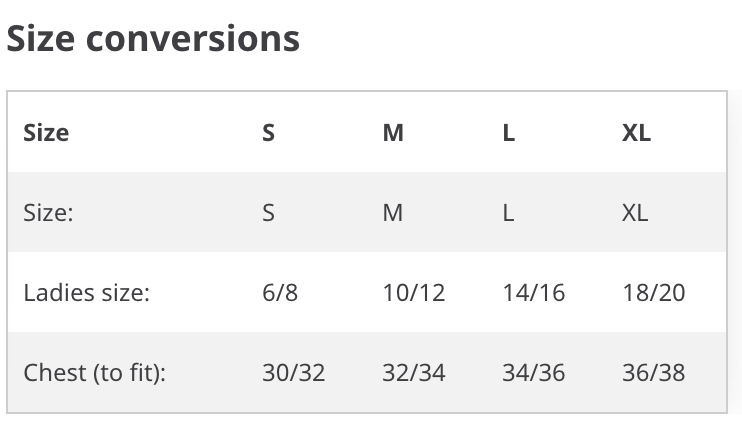This screenshot has width=742, height=442.
Task: Click the bold L column header
Action: coord(509,133)
